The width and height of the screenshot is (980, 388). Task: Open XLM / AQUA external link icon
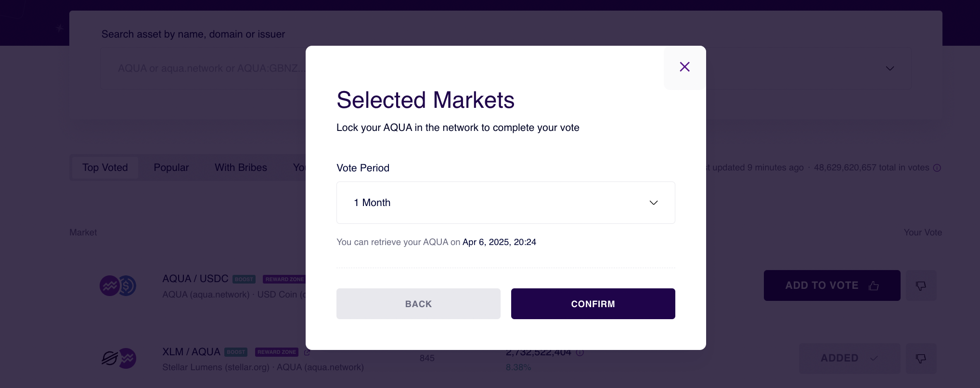tap(307, 352)
